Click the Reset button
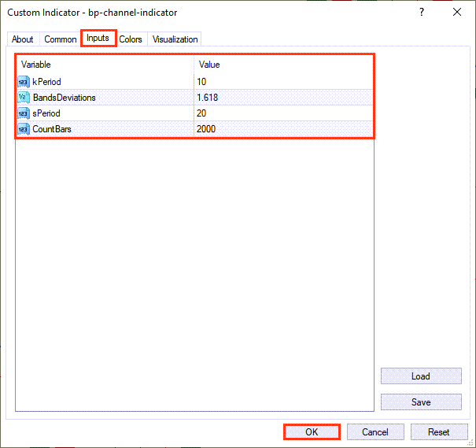476x448 pixels. tap(439, 432)
